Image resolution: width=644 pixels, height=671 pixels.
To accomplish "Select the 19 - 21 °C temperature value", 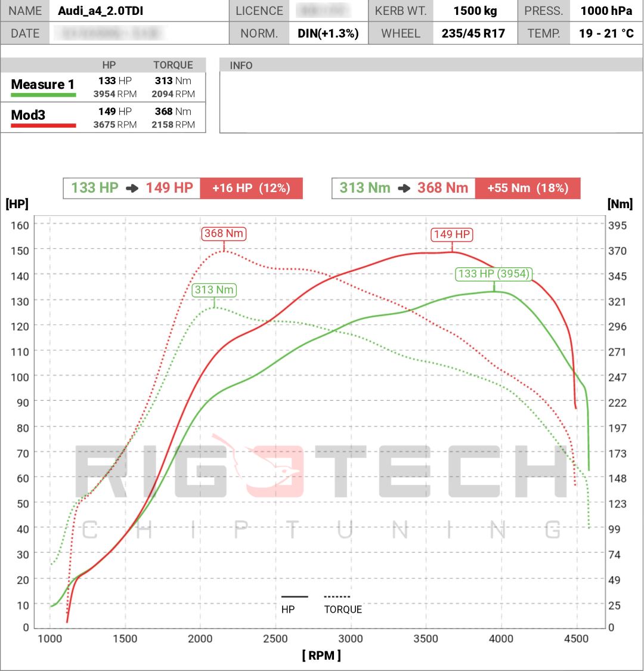I will click(606, 33).
